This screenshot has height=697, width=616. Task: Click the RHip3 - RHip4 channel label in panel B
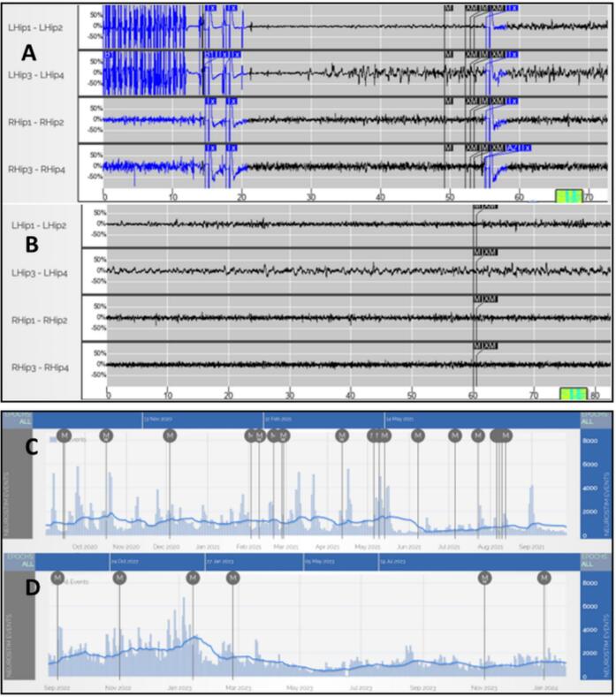pyautogui.click(x=40, y=367)
